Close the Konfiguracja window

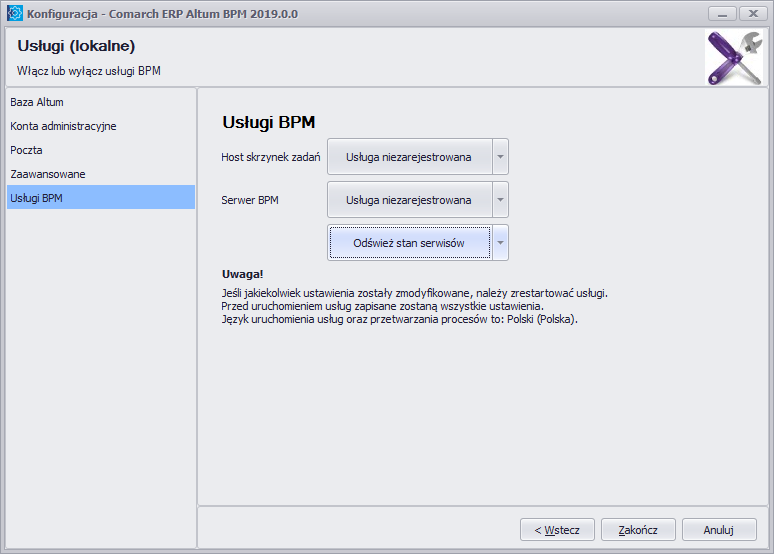753,13
